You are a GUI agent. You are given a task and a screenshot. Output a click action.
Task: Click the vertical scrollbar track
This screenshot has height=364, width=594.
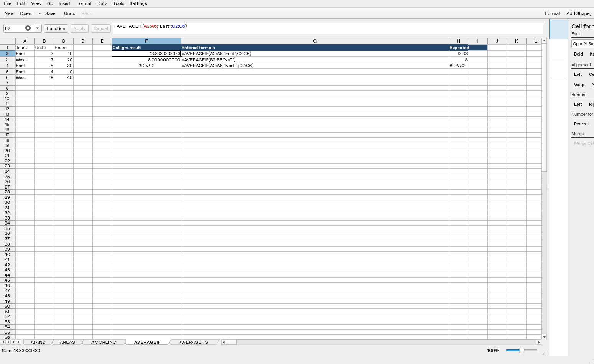(544, 253)
